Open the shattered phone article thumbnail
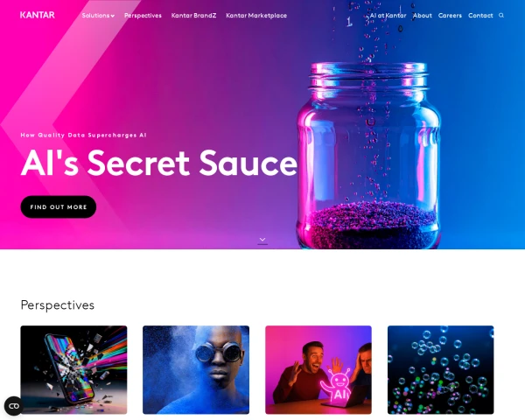525x420 pixels. [73, 370]
